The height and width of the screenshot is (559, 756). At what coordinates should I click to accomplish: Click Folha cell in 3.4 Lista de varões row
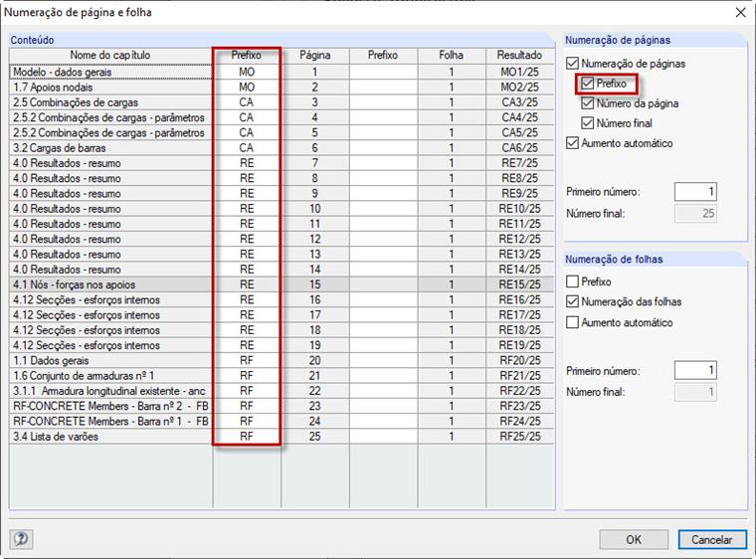click(x=452, y=437)
